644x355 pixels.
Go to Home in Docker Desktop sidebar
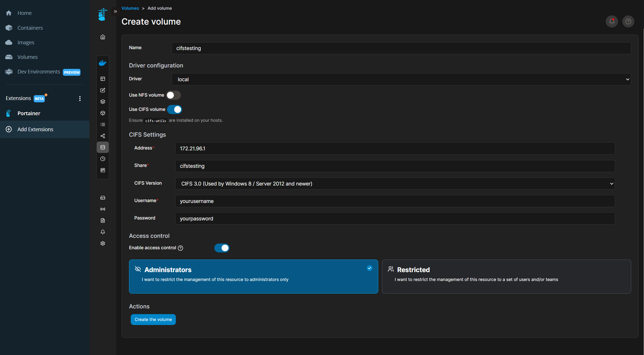(x=25, y=13)
